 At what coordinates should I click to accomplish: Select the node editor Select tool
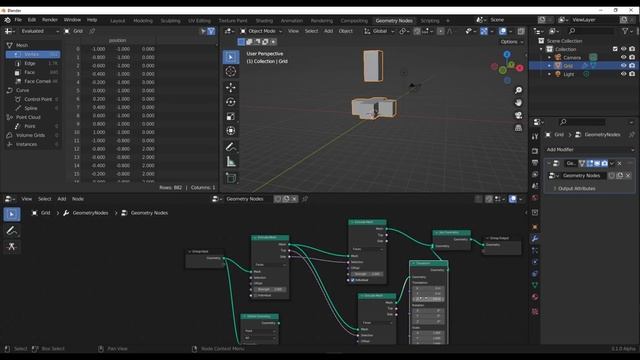12,214
